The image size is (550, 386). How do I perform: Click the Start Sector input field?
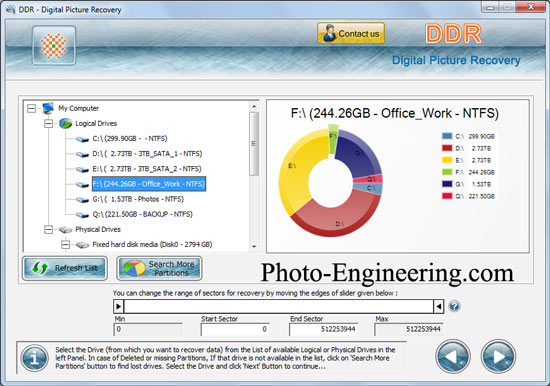click(235, 329)
